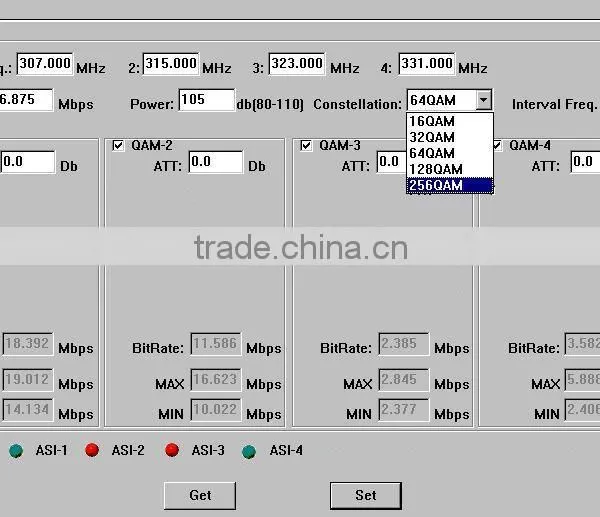Select 32QAM from the constellation list
Image resolution: width=600 pixels, height=517 pixels.
click(450, 137)
